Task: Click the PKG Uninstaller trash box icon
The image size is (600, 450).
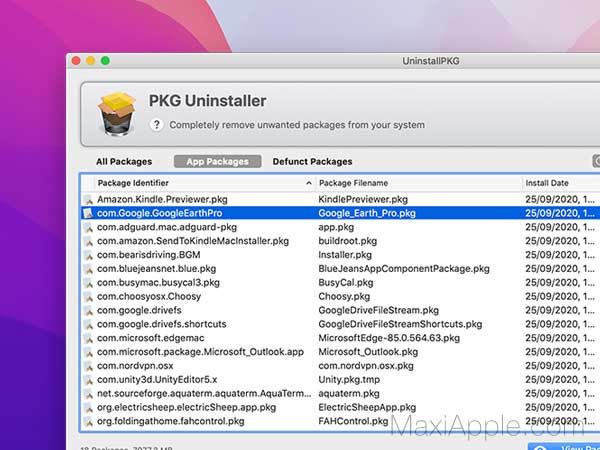Action: click(117, 114)
